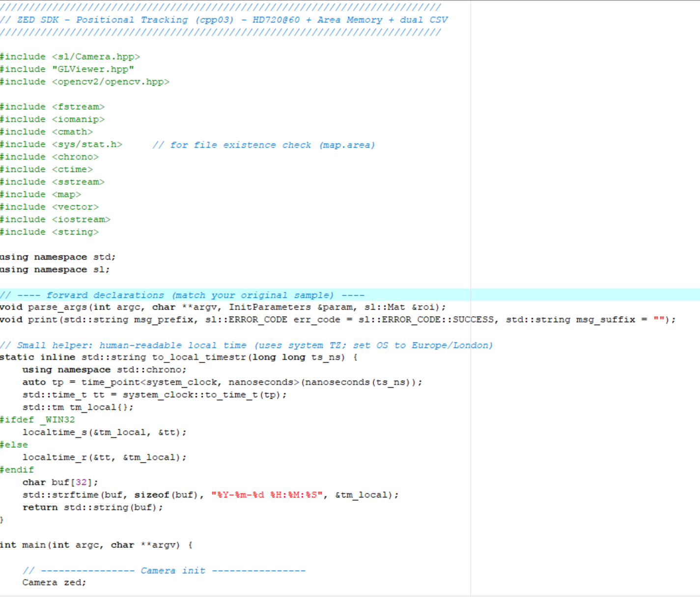
Task: Place cursor on 'Camera zed;' declaration
Action: pos(54,583)
